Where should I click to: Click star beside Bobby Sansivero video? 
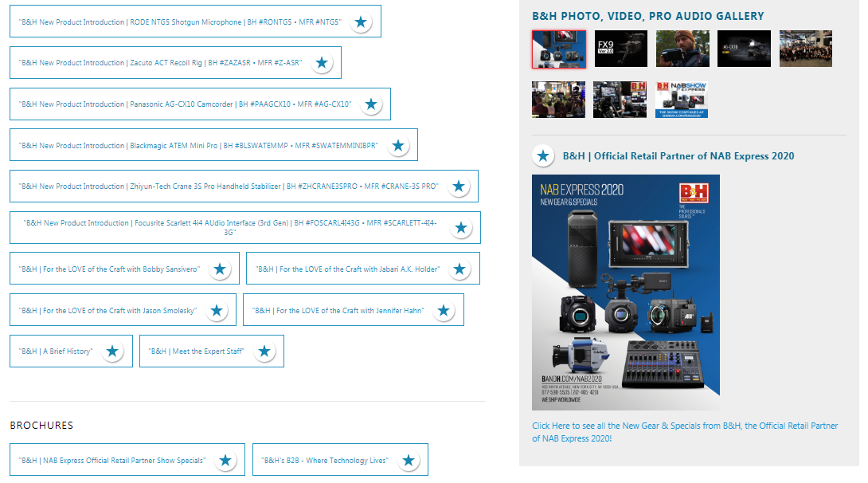[x=220, y=269]
